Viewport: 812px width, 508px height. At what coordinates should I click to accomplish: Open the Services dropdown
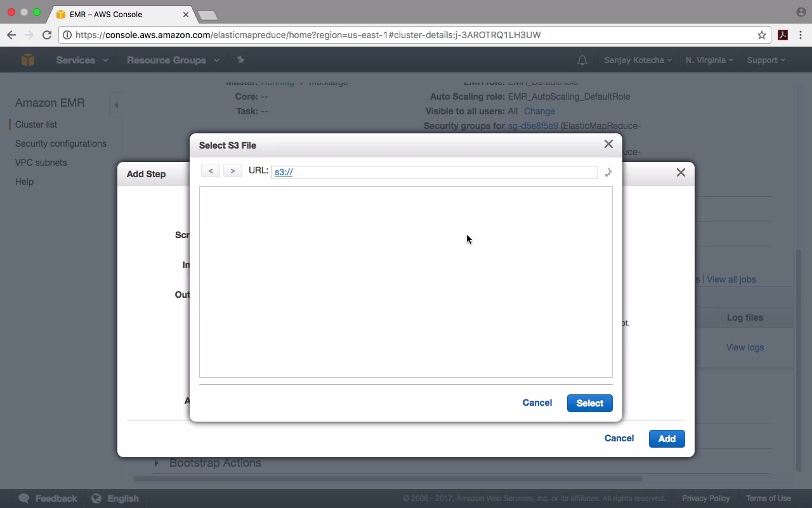click(x=82, y=60)
